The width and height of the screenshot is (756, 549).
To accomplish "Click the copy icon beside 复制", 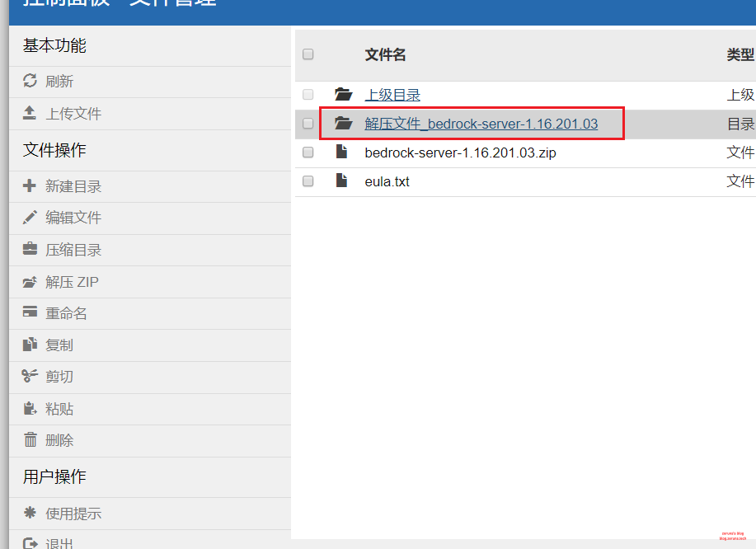I will click(x=30, y=344).
